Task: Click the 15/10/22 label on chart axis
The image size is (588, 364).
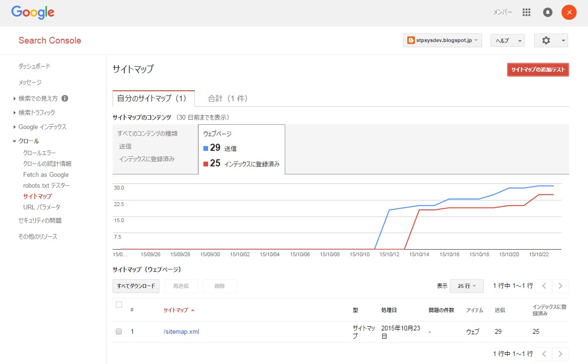Action: click(538, 254)
